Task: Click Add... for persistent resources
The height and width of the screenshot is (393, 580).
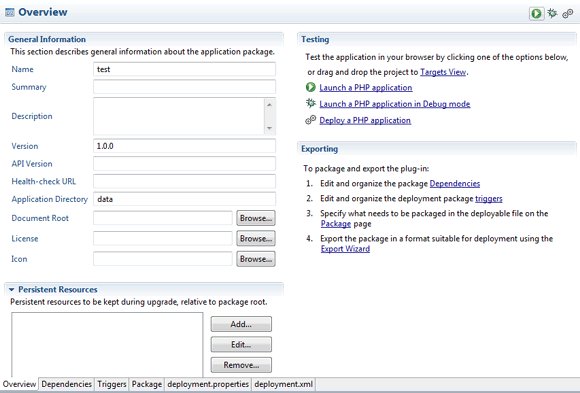Action: pos(241,324)
